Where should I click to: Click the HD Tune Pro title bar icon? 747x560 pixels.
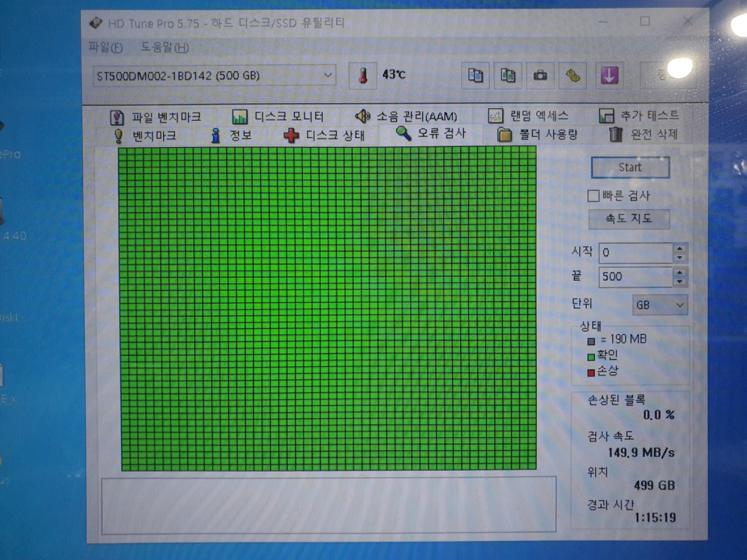tap(96, 23)
